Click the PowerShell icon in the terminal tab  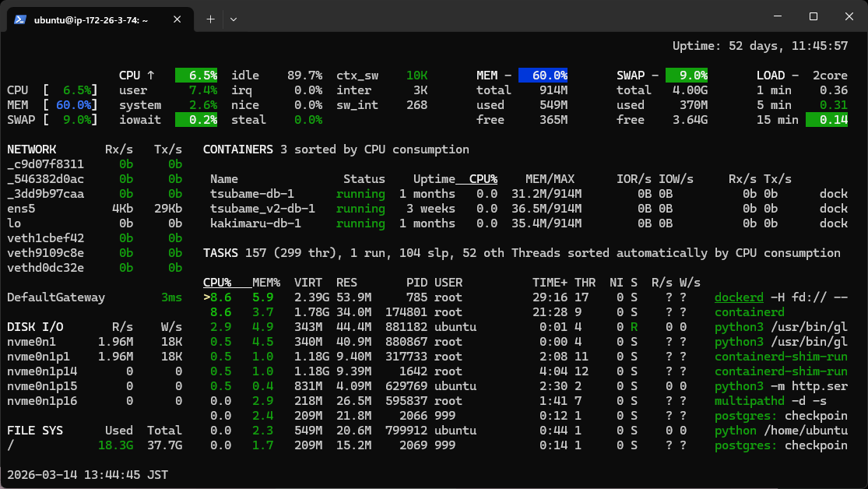[x=21, y=19]
